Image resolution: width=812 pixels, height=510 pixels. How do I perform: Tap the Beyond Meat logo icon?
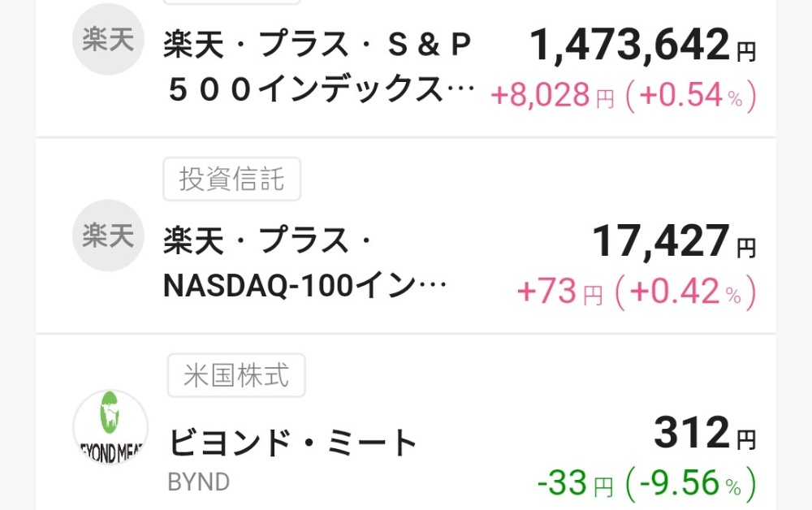pyautogui.click(x=110, y=427)
